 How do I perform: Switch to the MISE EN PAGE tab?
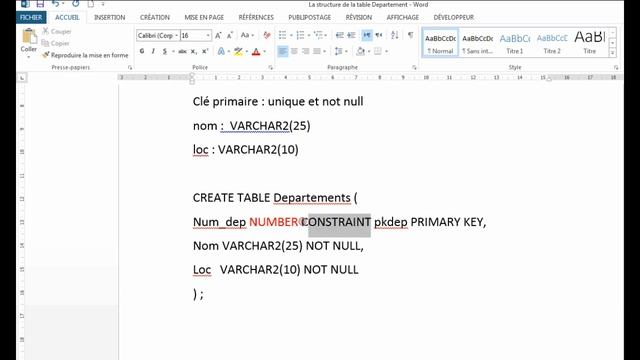click(204, 18)
